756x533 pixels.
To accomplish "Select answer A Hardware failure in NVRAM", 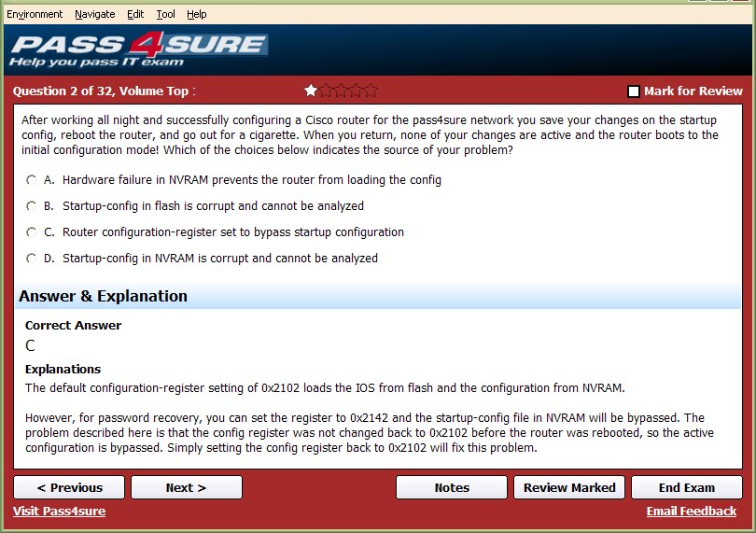I will click(32, 180).
